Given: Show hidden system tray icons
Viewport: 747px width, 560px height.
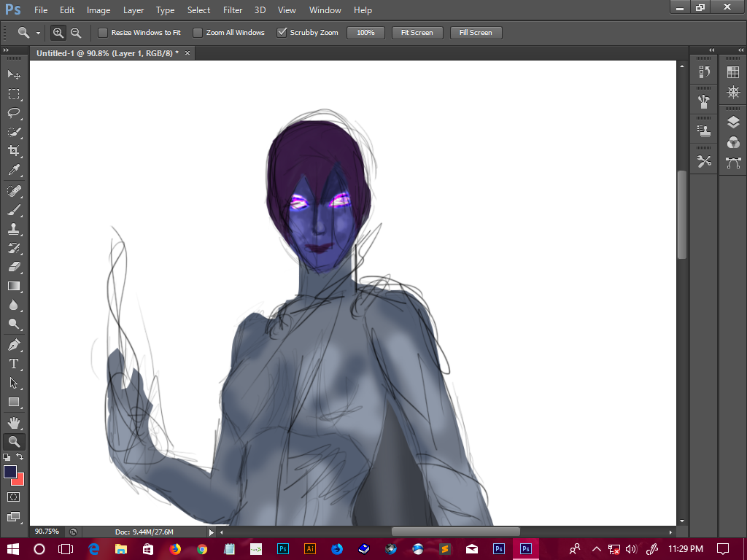Looking at the screenshot, I should [597, 549].
